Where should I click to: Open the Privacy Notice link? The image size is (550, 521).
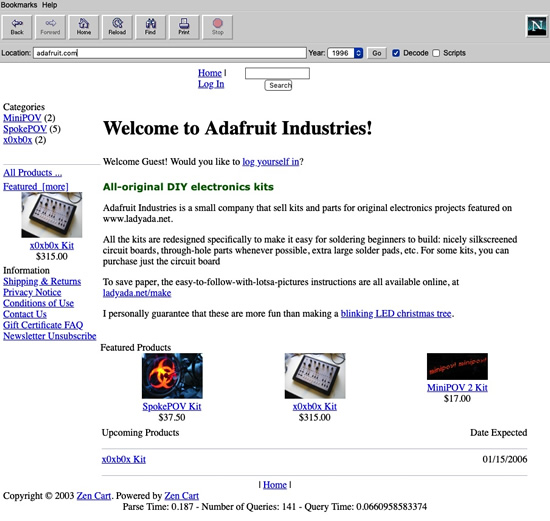(32, 292)
